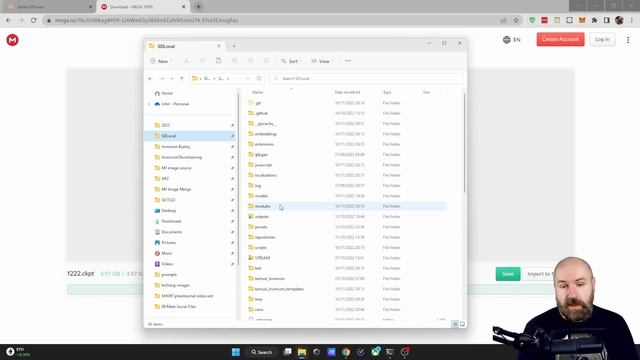Select the models folder
The width and height of the screenshot is (640, 360).
[x=261, y=196]
